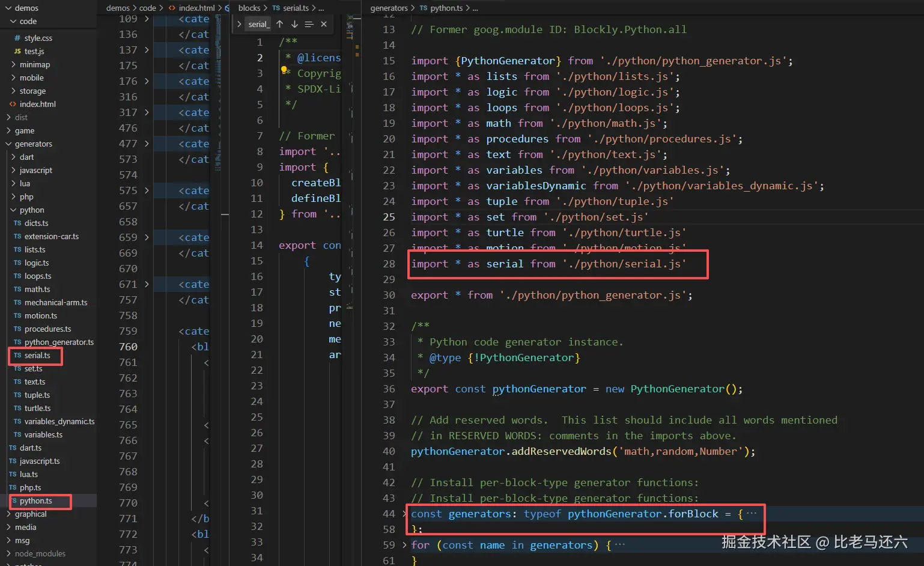
Task: Go to next match in find widget
Action: (294, 24)
